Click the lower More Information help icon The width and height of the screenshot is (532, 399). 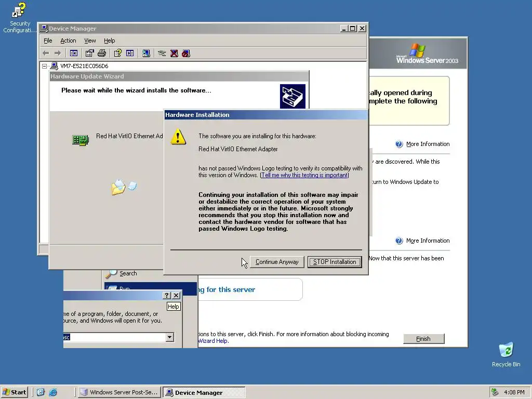(x=399, y=241)
